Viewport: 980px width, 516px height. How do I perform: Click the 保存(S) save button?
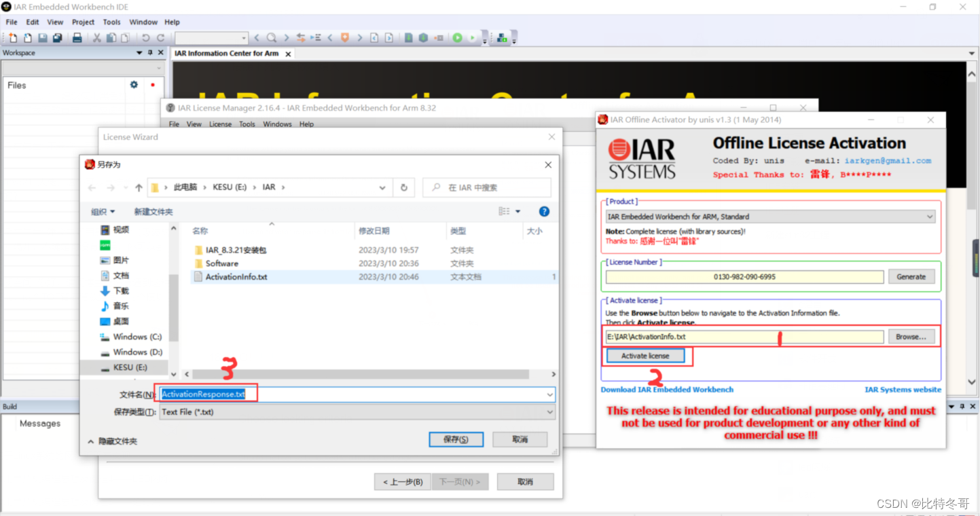456,439
